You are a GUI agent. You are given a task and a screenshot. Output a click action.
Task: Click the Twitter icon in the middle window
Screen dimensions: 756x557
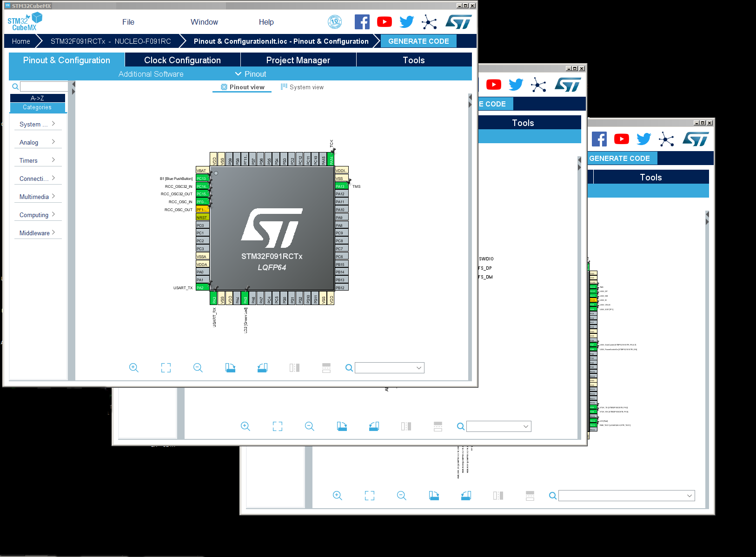[516, 85]
